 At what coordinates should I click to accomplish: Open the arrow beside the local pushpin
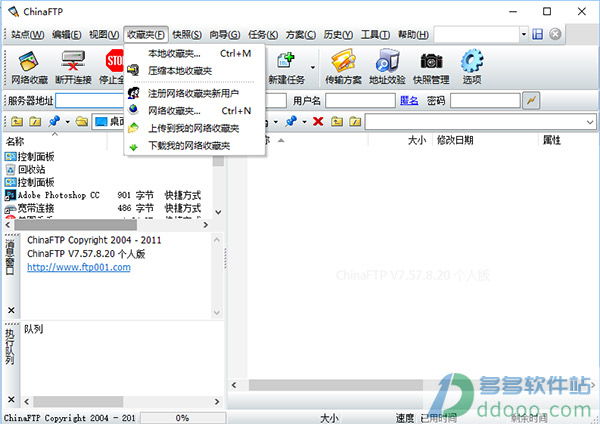coord(68,122)
